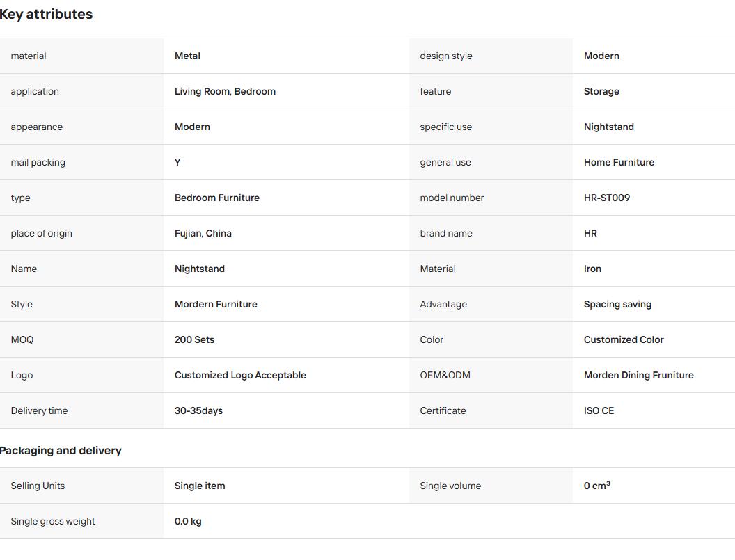Viewport: 735px width, 560px height.
Task: Click the 0 cm³ single volume value
Action: pyautogui.click(x=596, y=486)
